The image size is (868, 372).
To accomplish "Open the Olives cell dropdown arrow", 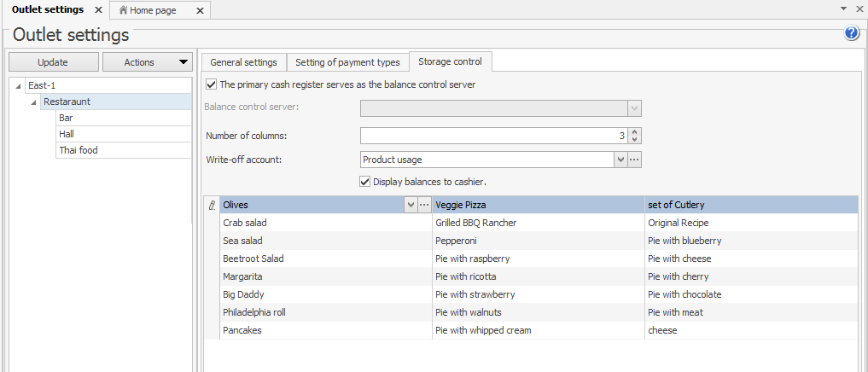I will (x=411, y=205).
